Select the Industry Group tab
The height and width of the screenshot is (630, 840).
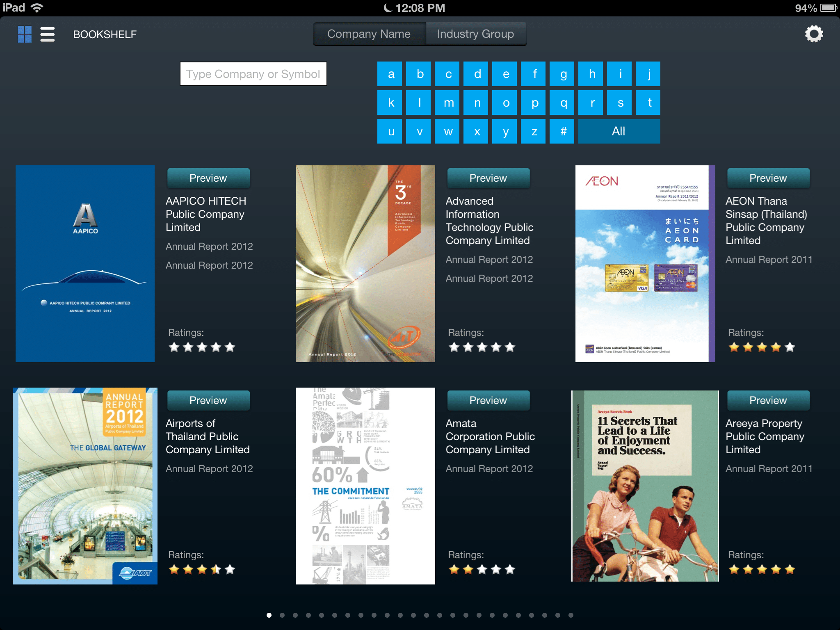coord(476,34)
